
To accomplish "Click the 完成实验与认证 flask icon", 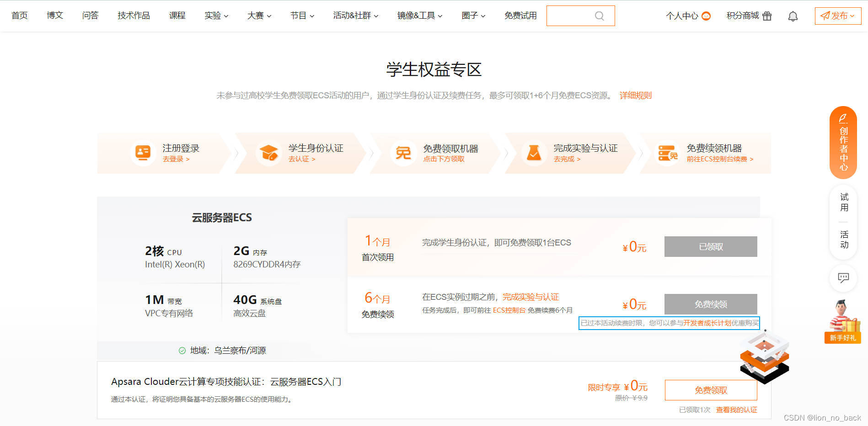I will point(534,153).
